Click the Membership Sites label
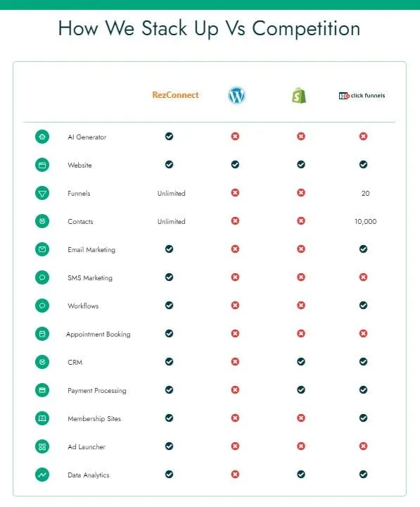 pyautogui.click(x=94, y=419)
